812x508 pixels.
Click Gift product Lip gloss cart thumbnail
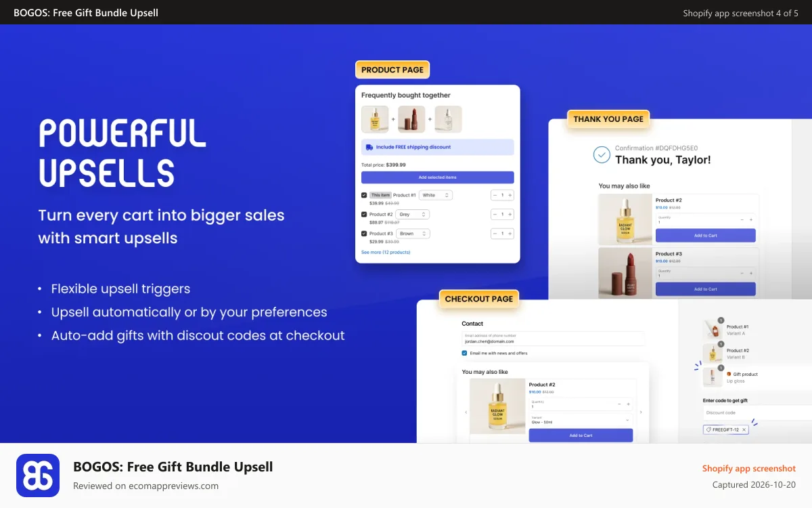pyautogui.click(x=713, y=377)
